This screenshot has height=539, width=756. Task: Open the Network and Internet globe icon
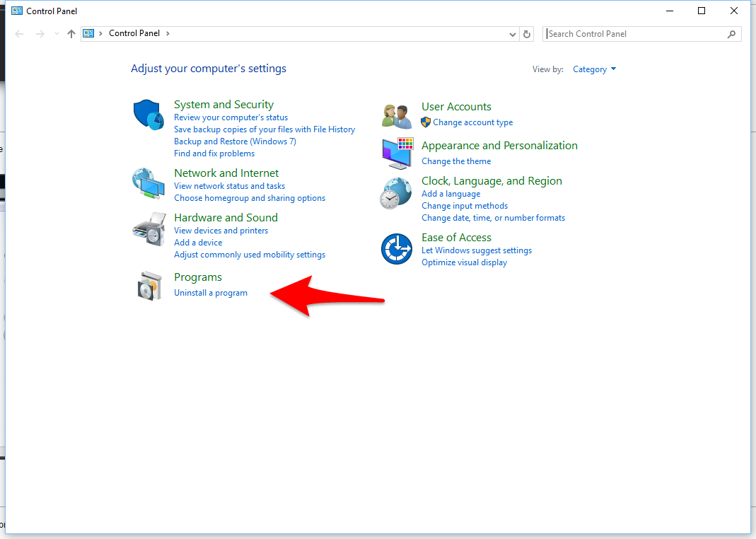coord(149,184)
